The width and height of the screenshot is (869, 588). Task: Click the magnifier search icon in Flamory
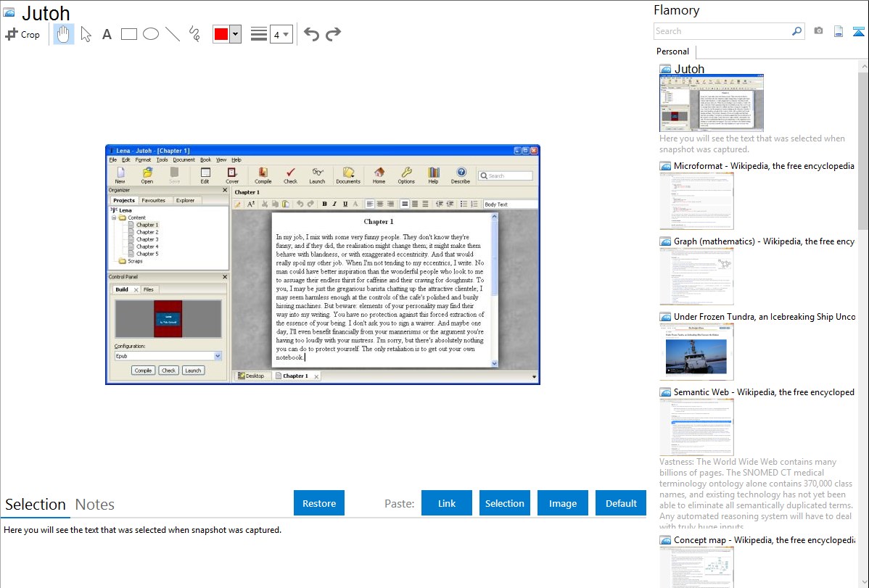pos(796,31)
